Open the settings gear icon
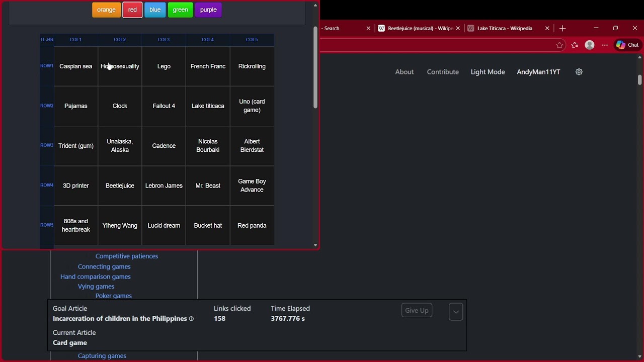The height and width of the screenshot is (362, 644). [579, 72]
